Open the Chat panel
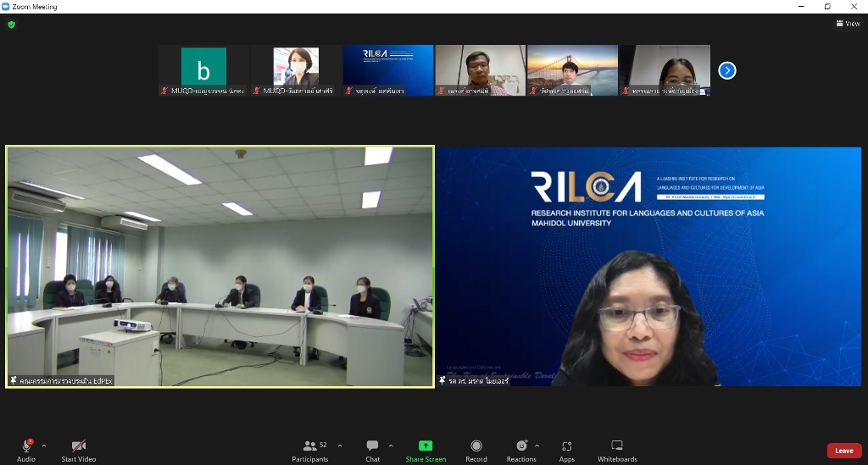Image resolution: width=868 pixels, height=465 pixels. tap(372, 446)
